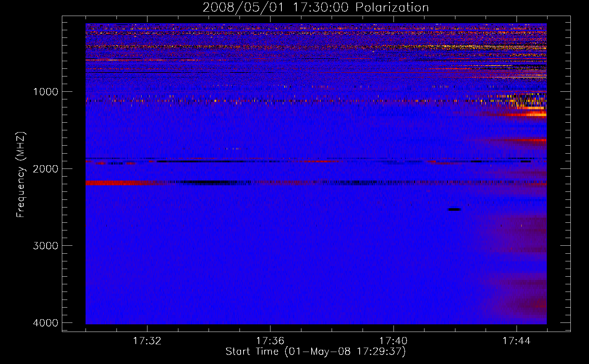Image resolution: width=589 pixels, height=364 pixels.
Task: Click the 2000 frequency tick label
Action: 46,169
